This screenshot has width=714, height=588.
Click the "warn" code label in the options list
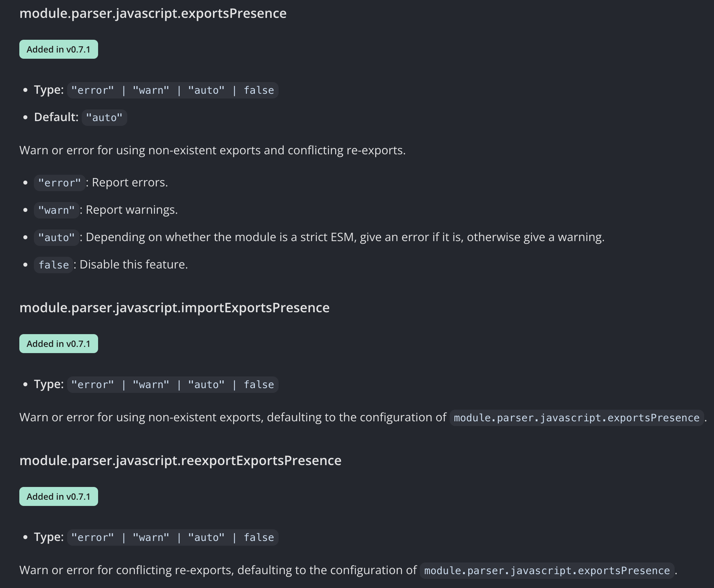[57, 210]
